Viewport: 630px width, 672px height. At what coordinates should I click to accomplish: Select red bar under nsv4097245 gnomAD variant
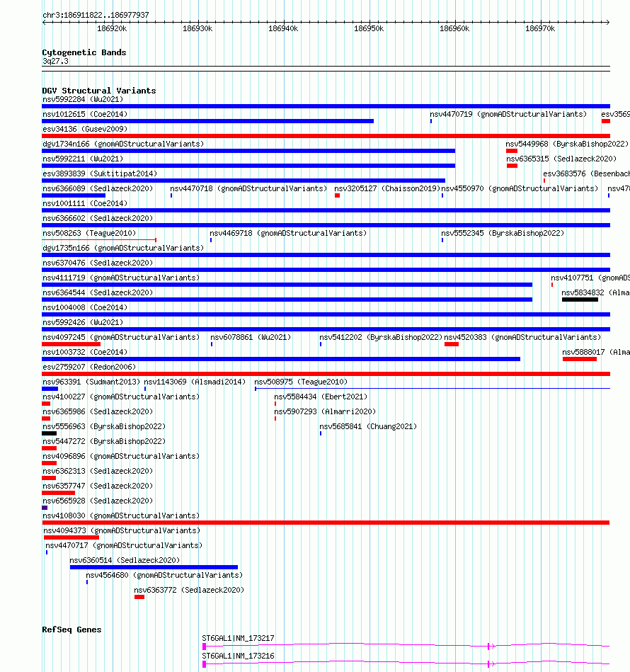pyautogui.click(x=71, y=344)
